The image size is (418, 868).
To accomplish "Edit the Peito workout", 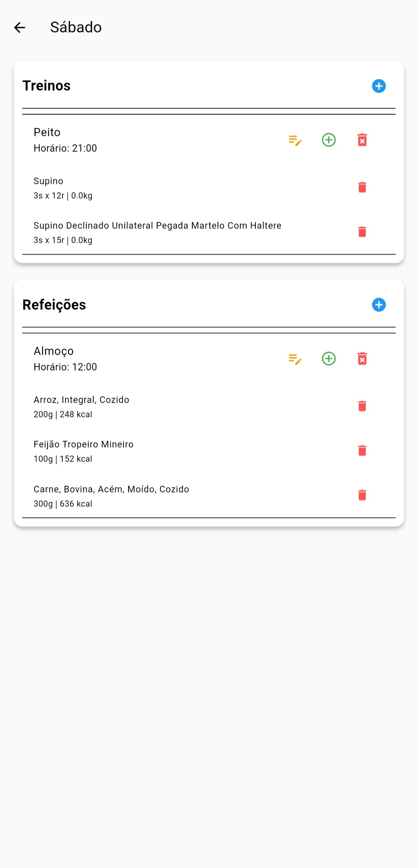I will 295,140.
